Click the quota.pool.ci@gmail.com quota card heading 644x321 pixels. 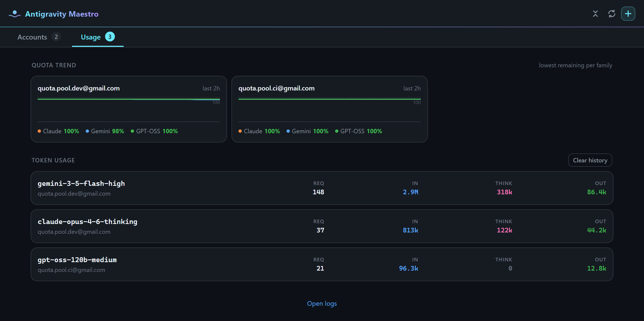pos(276,88)
